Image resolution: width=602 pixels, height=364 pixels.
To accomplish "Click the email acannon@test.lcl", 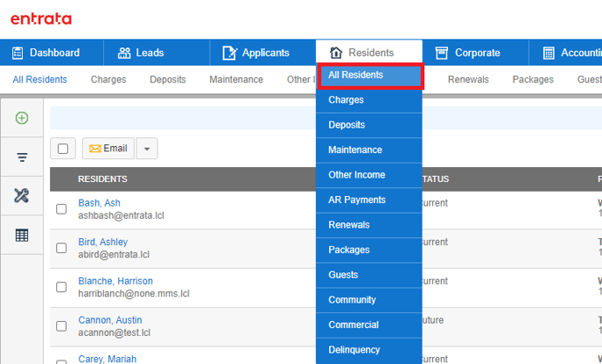I will coord(114,332).
